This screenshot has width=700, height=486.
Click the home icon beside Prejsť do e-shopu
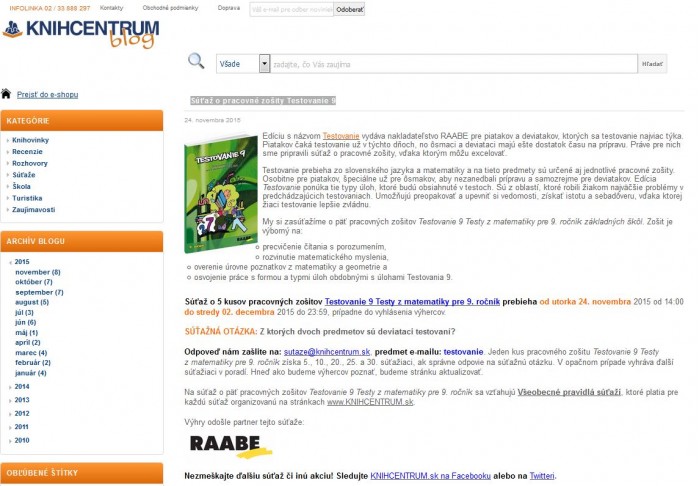point(6,94)
